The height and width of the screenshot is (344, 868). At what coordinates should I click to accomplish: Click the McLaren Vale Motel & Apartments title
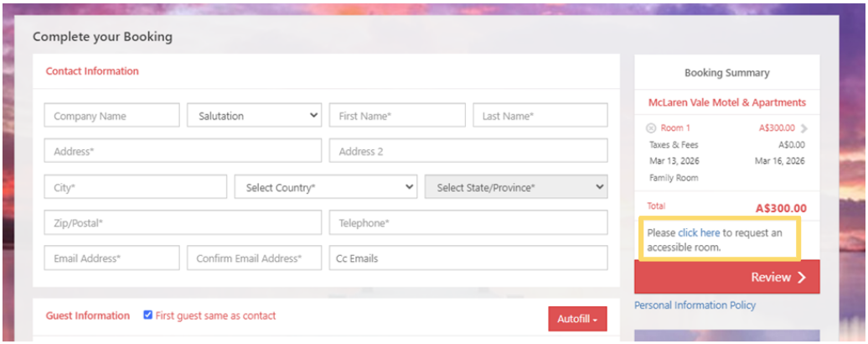(x=727, y=102)
